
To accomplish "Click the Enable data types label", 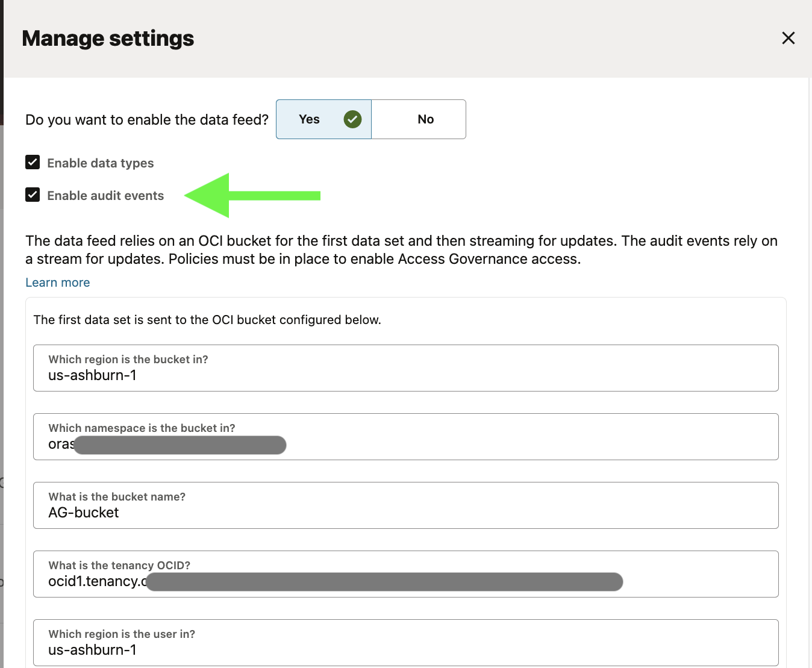I will 101,163.
